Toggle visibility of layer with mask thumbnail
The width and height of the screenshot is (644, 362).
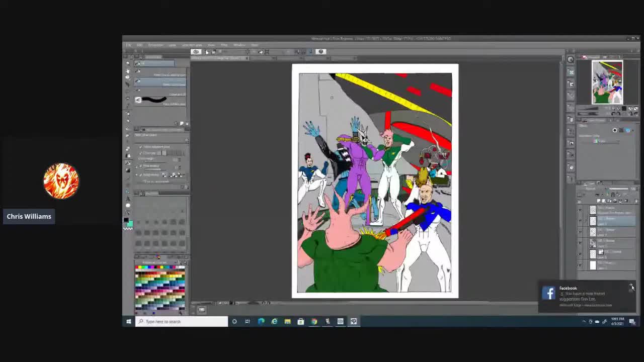[x=580, y=253]
